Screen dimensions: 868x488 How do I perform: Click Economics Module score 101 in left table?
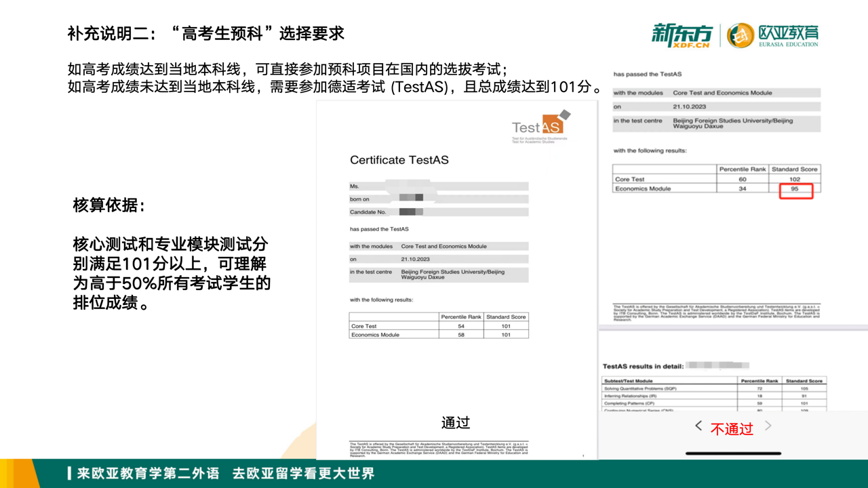tap(506, 335)
